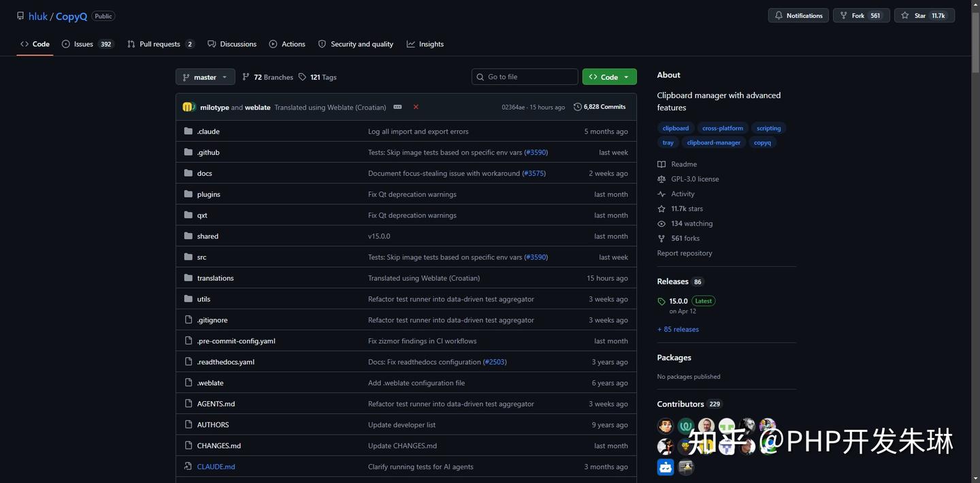Select the clipboard topic tag

point(676,128)
